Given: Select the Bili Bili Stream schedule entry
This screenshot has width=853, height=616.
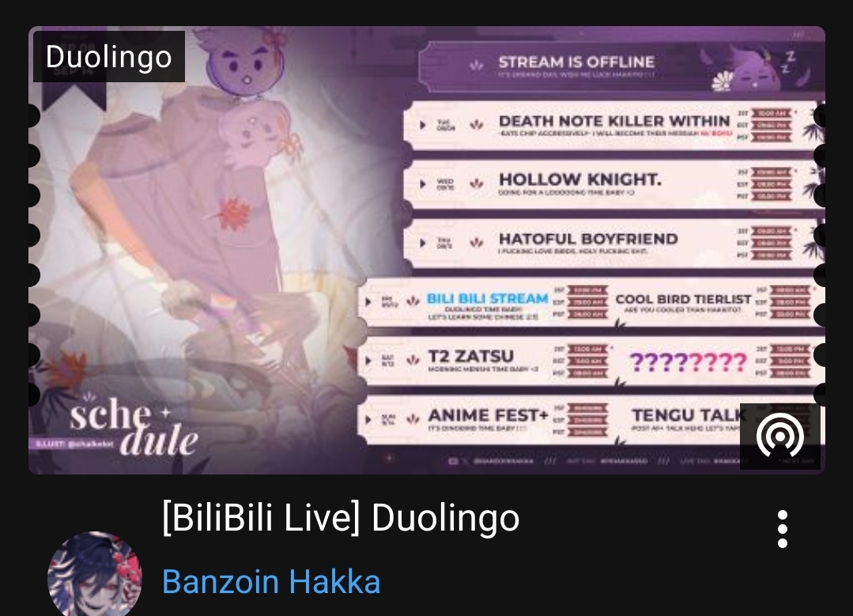Looking at the screenshot, I should [x=487, y=303].
